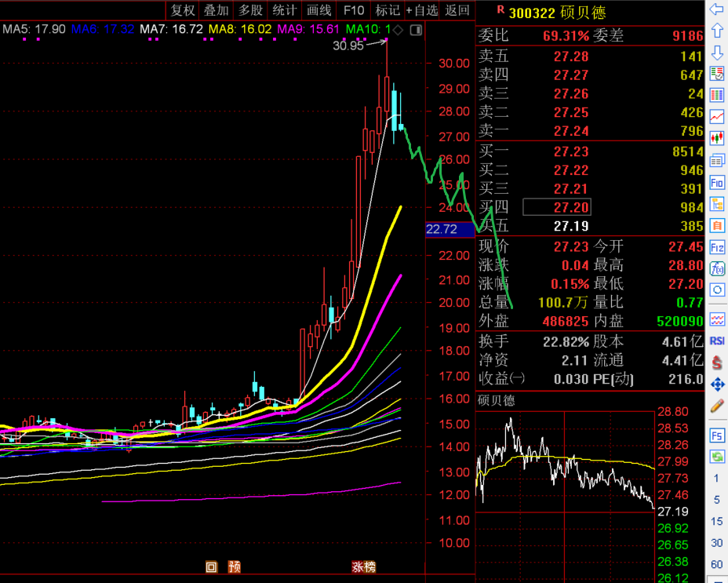
Task: Select the 5-minute period button
Action: click(716, 500)
